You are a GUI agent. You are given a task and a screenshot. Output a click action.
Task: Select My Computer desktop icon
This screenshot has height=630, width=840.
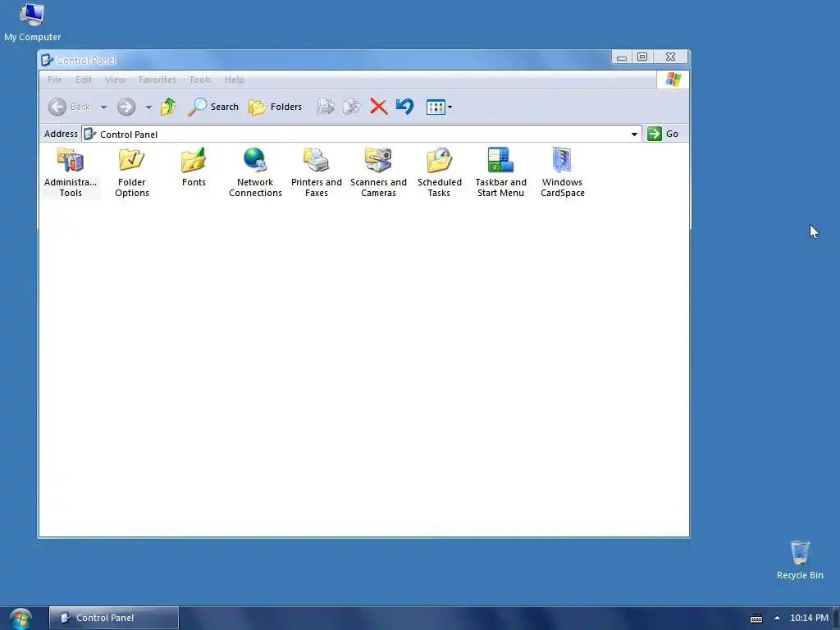point(32,22)
